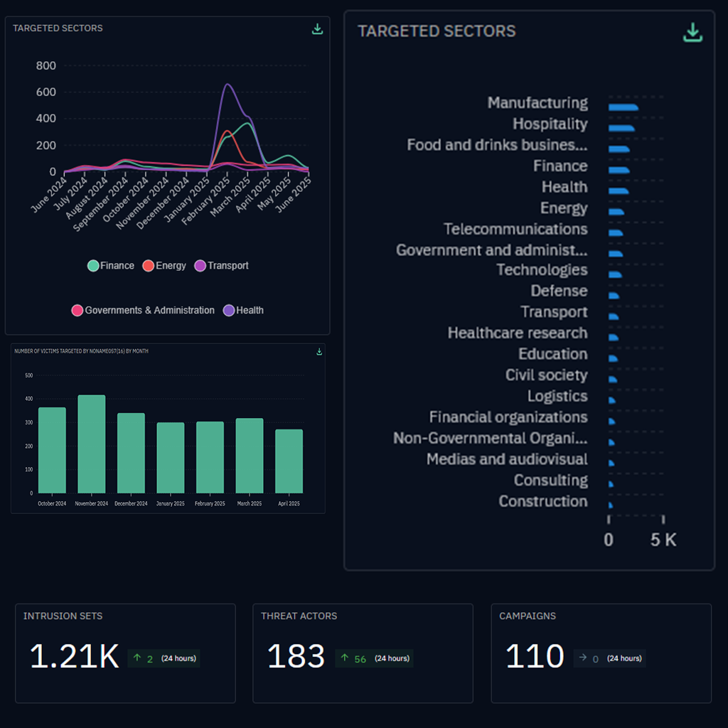Click the purple Health legend color circle

[229, 311]
